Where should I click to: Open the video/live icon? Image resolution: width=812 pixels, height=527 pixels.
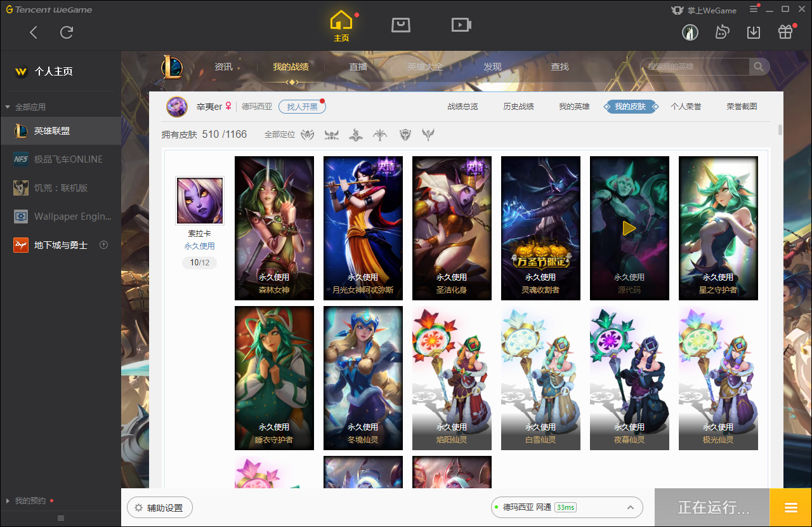461,25
